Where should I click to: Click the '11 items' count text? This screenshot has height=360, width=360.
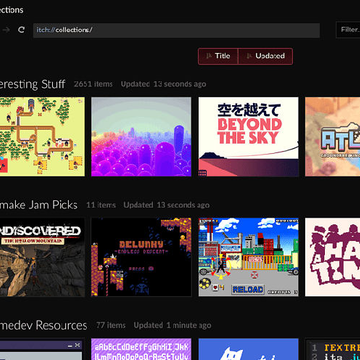pos(101,205)
